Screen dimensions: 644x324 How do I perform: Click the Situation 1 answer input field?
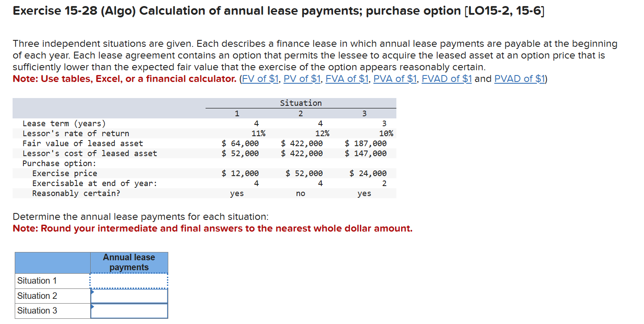(x=128, y=281)
